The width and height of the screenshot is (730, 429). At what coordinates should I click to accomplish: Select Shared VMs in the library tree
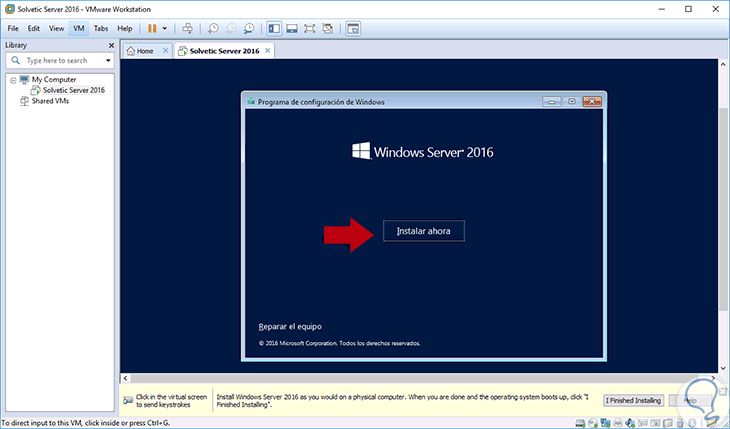50,101
